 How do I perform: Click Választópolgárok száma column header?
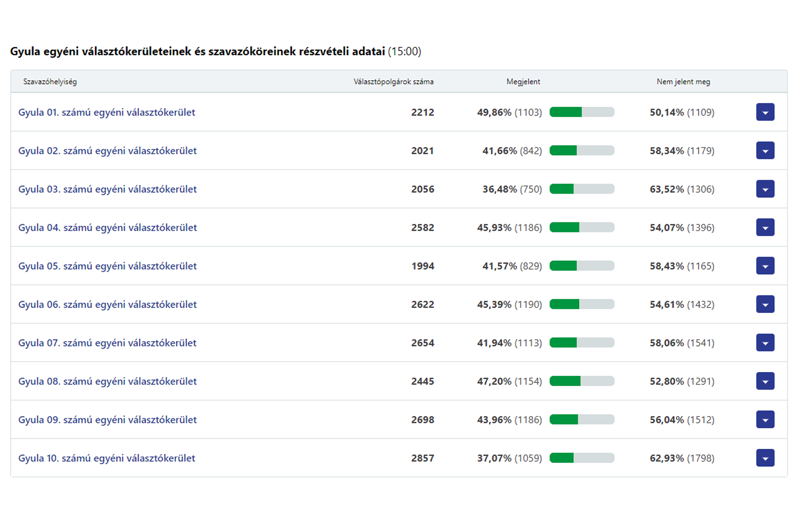click(393, 82)
